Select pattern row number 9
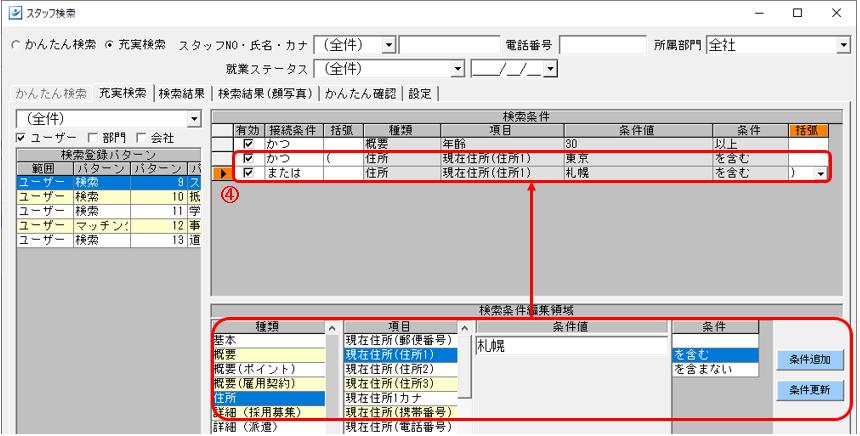Image resolution: width=860 pixels, height=436 pixels. 109,182
